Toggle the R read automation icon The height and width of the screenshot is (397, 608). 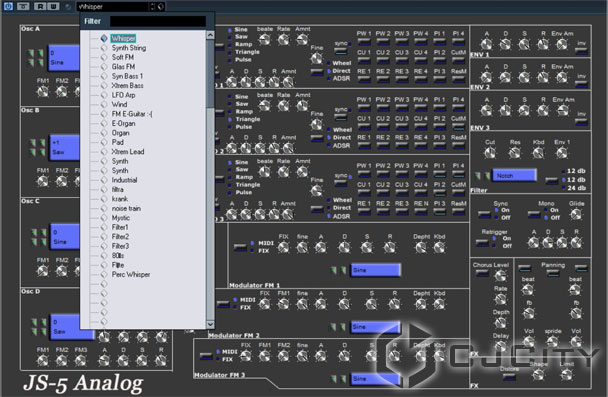40,6
